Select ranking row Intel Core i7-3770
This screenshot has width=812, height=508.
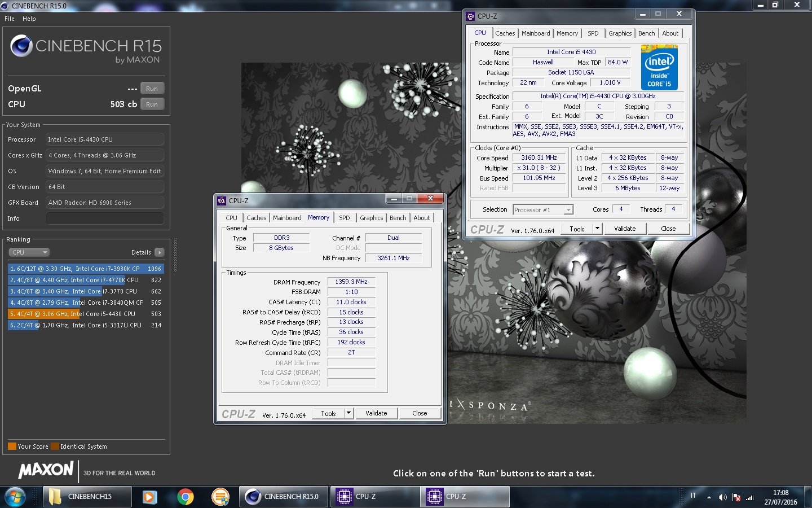(x=86, y=291)
